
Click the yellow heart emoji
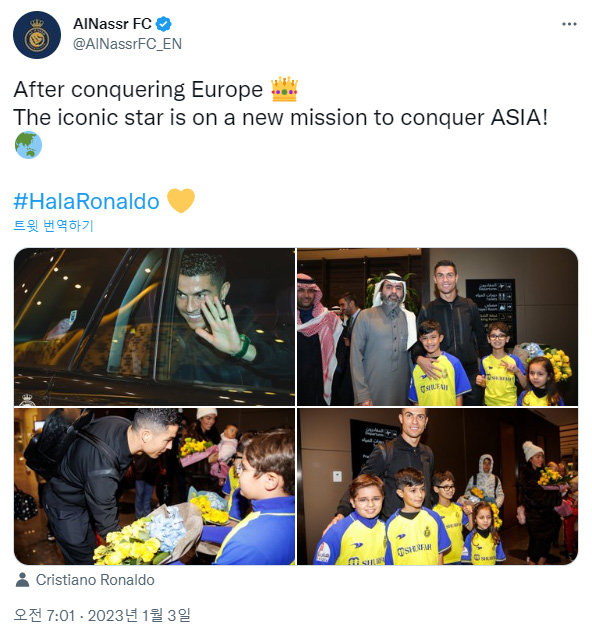point(181,200)
